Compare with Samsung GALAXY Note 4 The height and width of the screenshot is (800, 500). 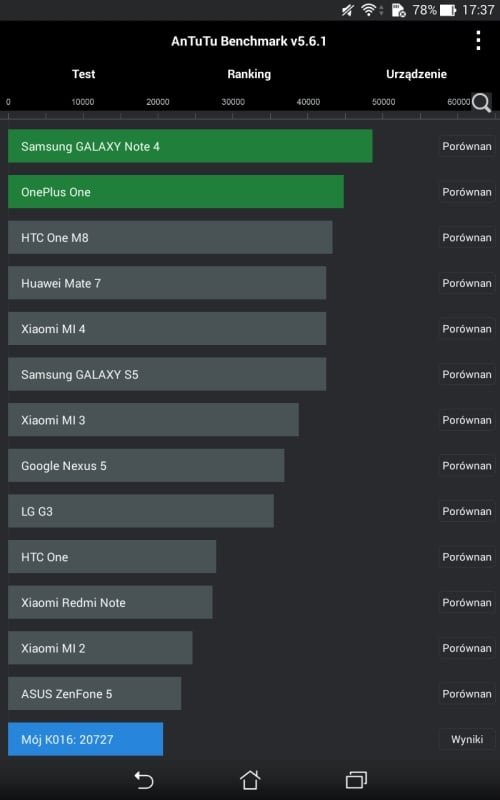pyautogui.click(x=467, y=146)
